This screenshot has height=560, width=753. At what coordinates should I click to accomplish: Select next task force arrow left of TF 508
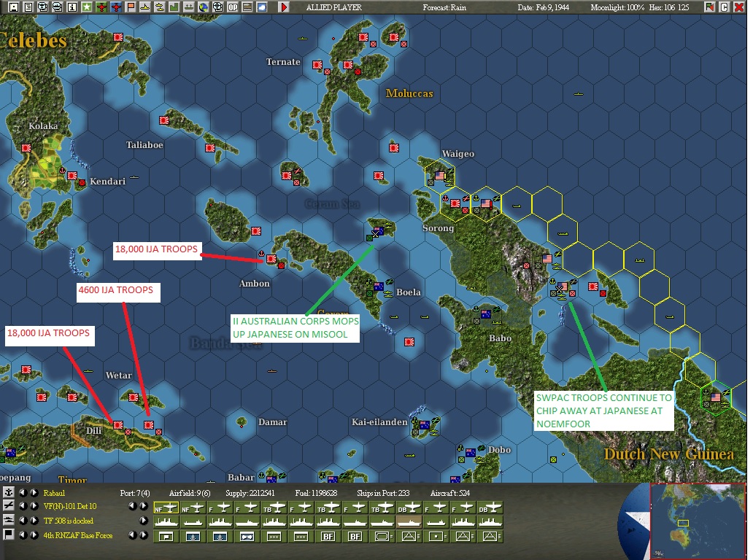coord(34,520)
